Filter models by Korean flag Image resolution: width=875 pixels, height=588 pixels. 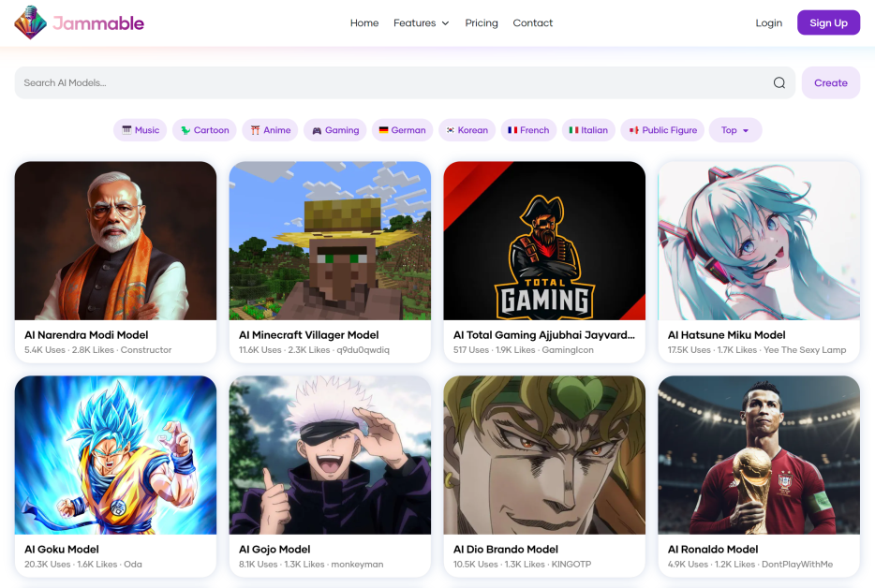click(467, 130)
